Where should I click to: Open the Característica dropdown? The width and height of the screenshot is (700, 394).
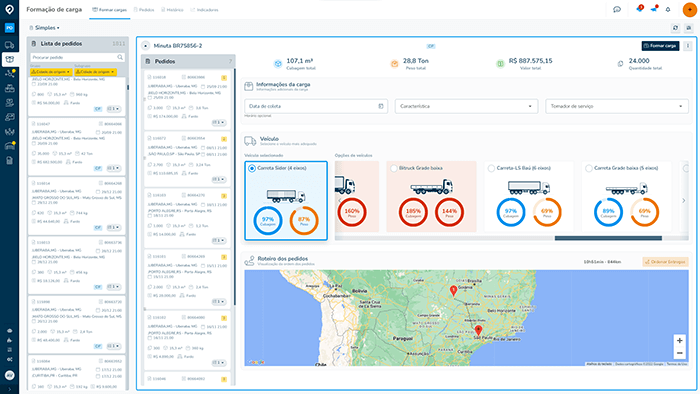coord(466,106)
